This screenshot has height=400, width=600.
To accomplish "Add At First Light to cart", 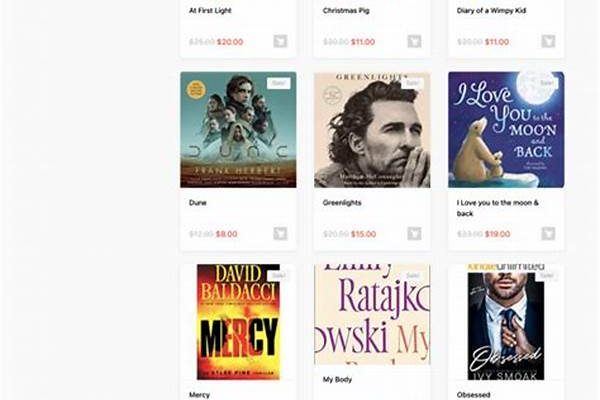I will click(x=280, y=41).
